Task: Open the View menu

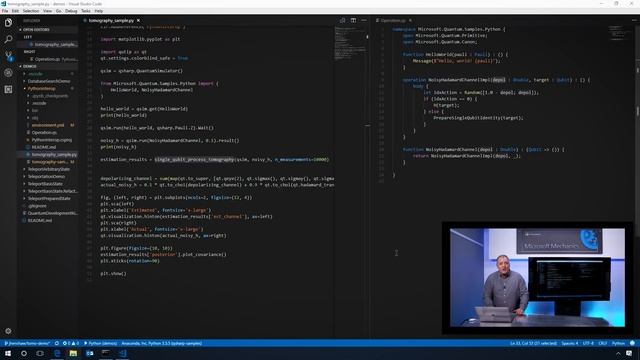Action: 47,11
